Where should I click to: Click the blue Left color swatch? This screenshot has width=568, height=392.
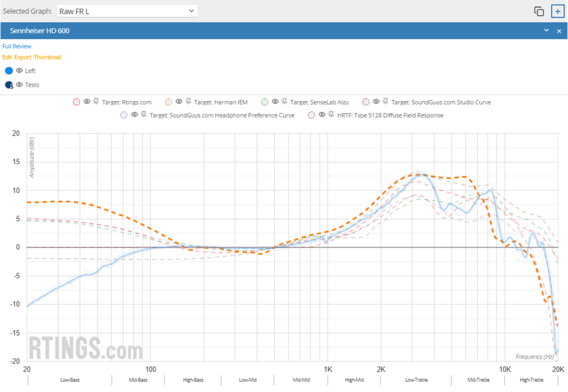coord(9,71)
